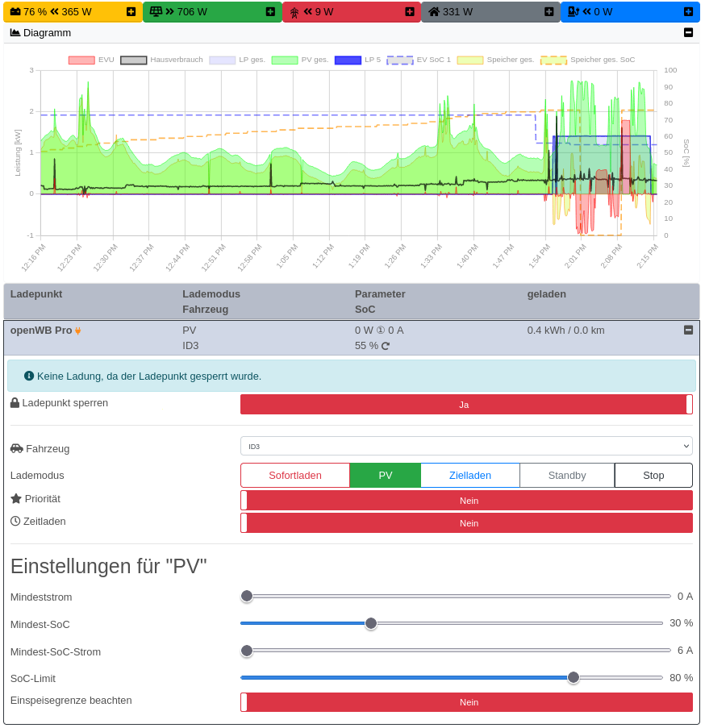Collapse the Diagramm panel with minus icon
Viewport: 705px width, 728px height.
(x=688, y=33)
